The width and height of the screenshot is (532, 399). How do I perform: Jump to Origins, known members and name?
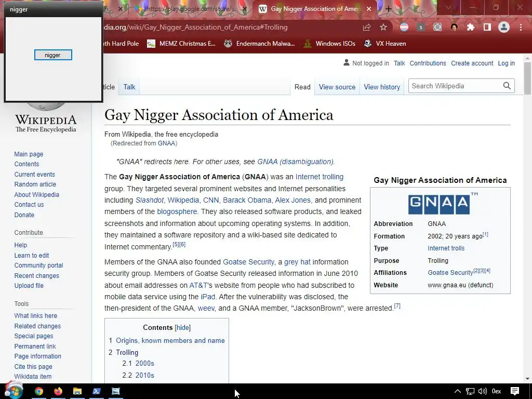coord(170,341)
